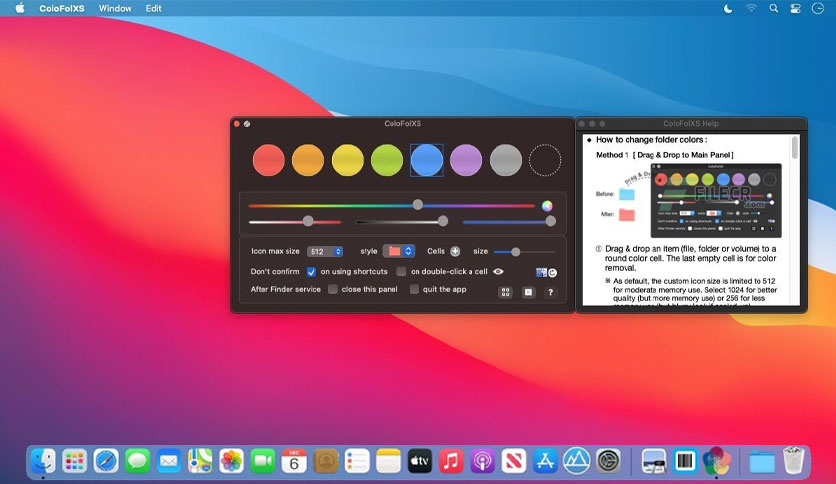Click the grid layout button in ColoFolXS
The width and height of the screenshot is (836, 484).
click(505, 292)
